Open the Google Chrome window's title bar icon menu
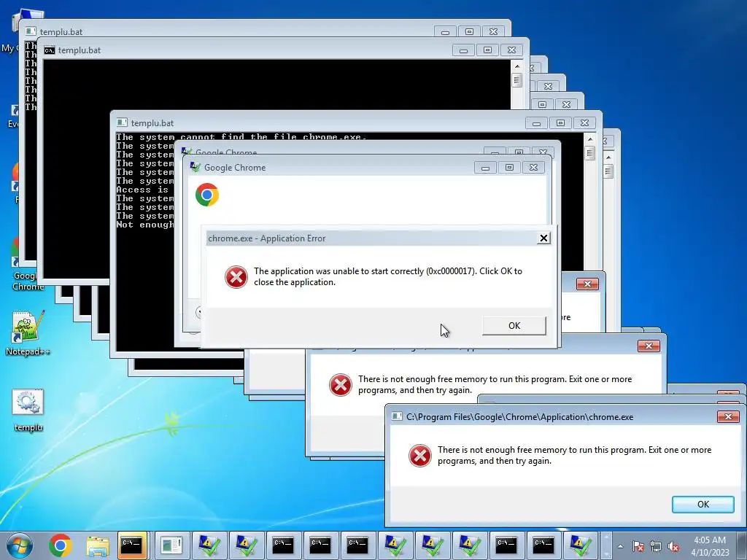 (195, 167)
